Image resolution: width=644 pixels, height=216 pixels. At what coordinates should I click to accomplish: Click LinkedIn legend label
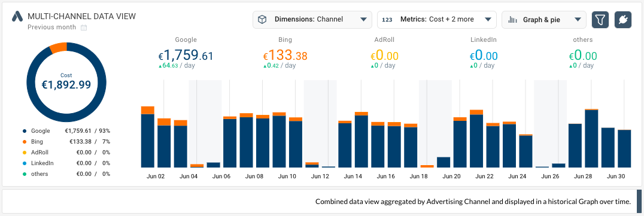tap(42, 163)
